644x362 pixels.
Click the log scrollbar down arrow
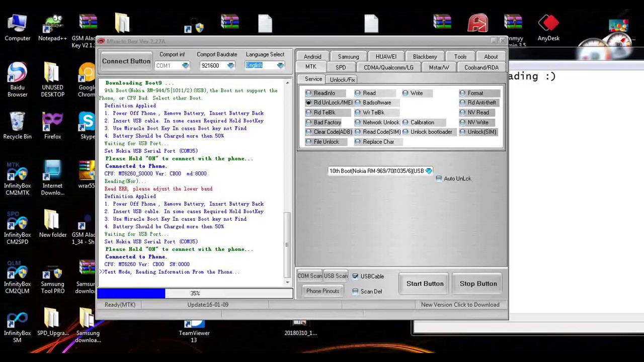point(287,282)
